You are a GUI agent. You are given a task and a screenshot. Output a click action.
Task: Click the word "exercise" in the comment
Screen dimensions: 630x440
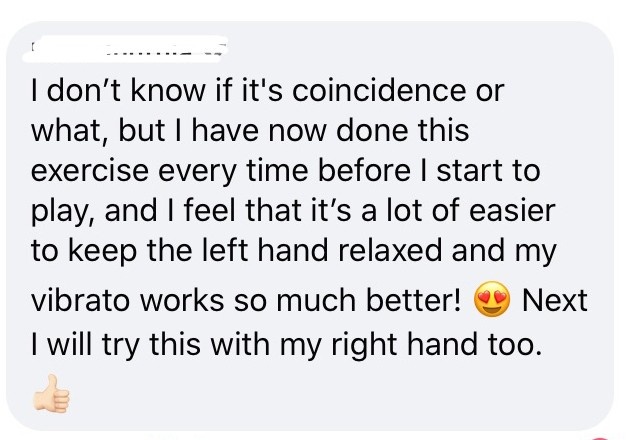click(90, 170)
